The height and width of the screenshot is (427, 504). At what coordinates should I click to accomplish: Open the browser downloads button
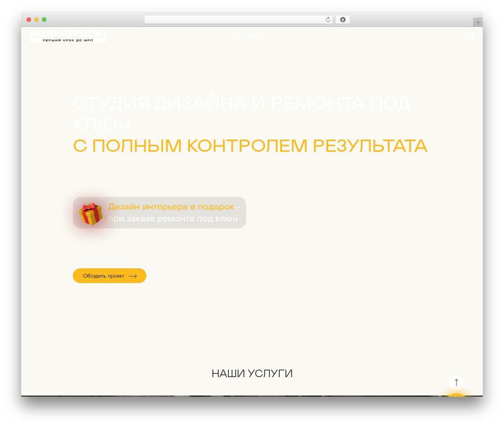343,20
